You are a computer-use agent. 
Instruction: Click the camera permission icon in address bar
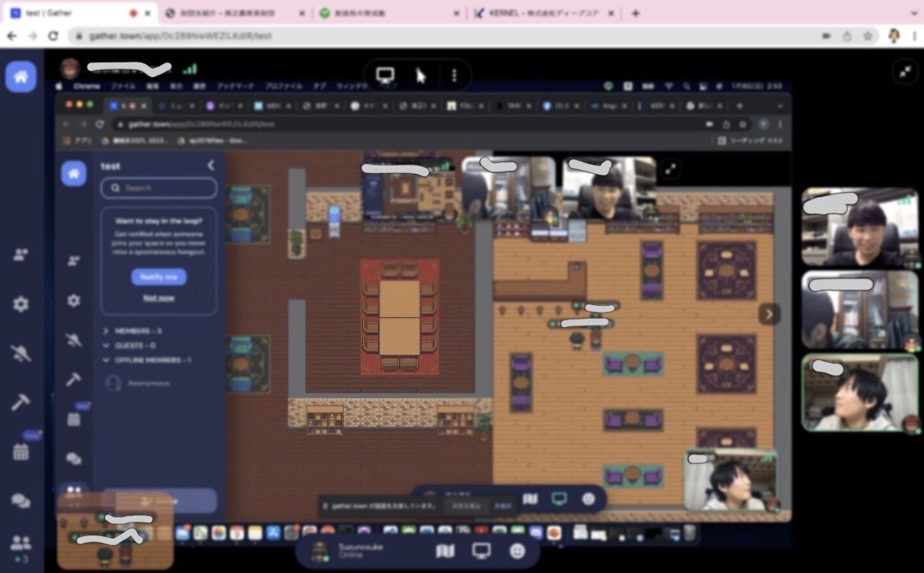(x=826, y=36)
